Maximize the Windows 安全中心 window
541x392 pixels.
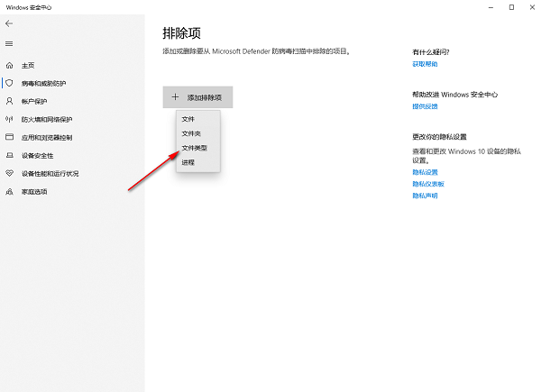click(511, 7)
